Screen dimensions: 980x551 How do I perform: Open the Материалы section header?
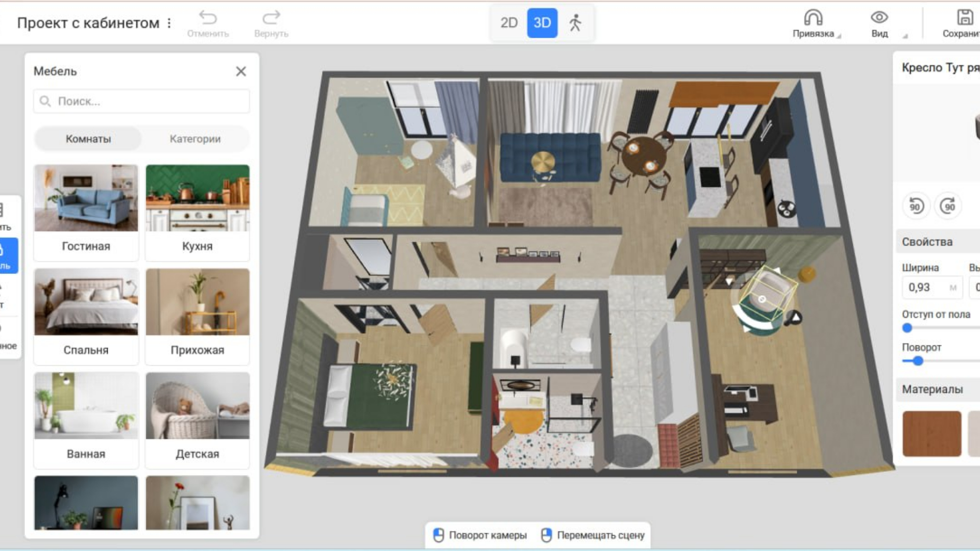(x=938, y=389)
